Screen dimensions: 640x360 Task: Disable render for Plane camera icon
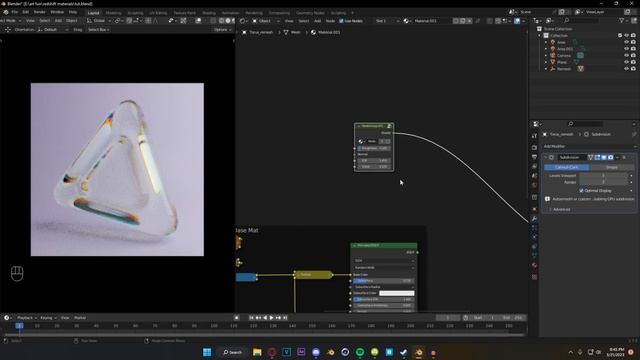coord(633,62)
